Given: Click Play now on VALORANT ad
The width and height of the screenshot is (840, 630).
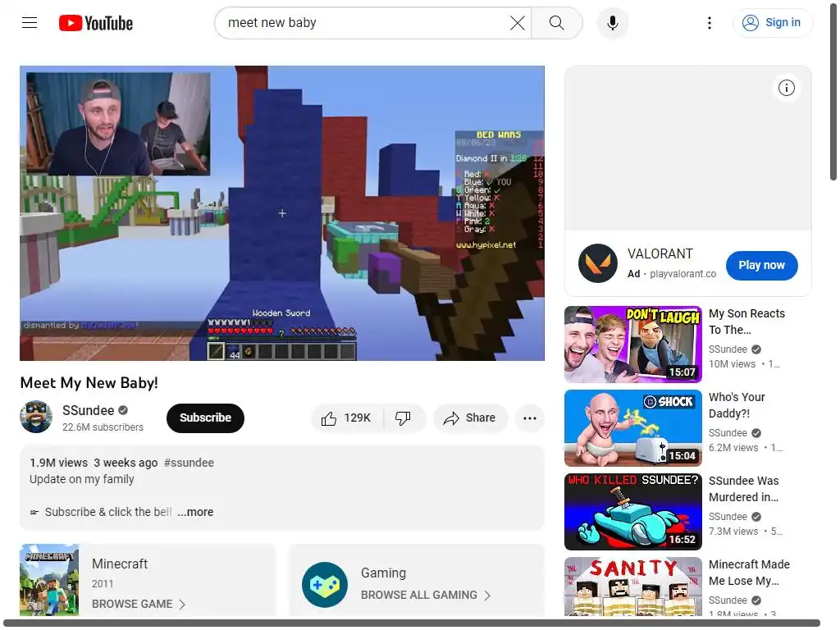Looking at the screenshot, I should (761, 265).
